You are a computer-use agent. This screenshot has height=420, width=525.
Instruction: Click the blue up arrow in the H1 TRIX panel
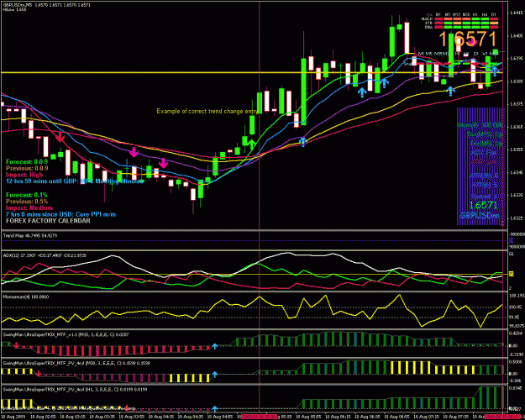tap(215, 408)
